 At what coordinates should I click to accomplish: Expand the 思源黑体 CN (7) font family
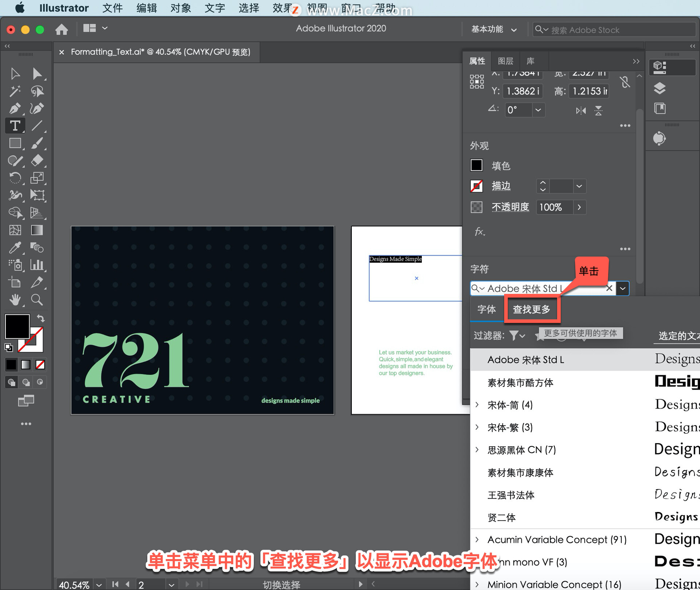[x=477, y=450]
